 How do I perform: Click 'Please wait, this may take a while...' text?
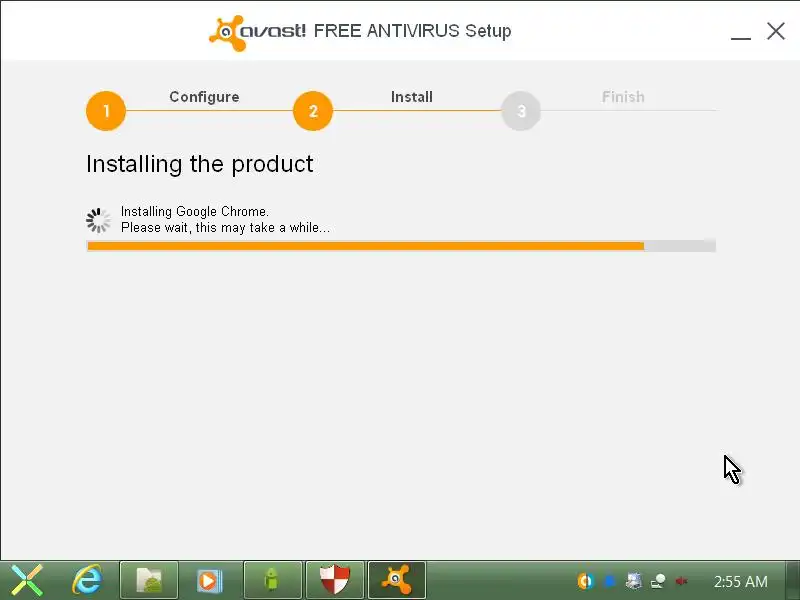tap(226, 228)
